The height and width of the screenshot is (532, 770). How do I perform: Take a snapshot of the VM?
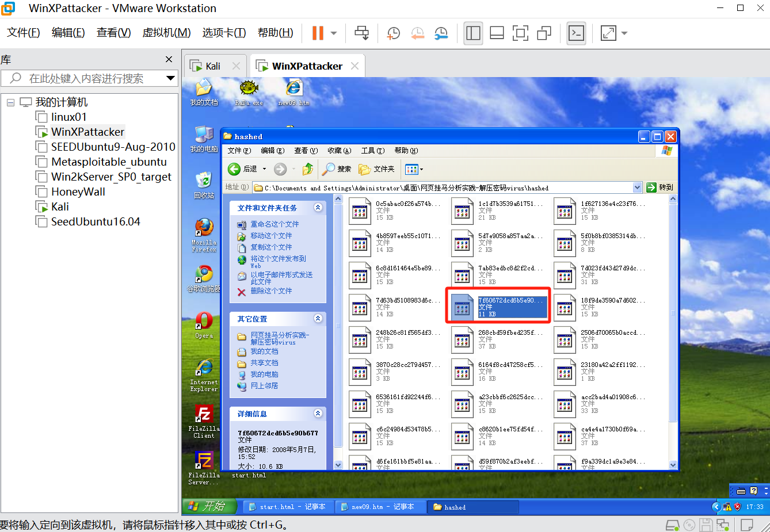(394, 33)
